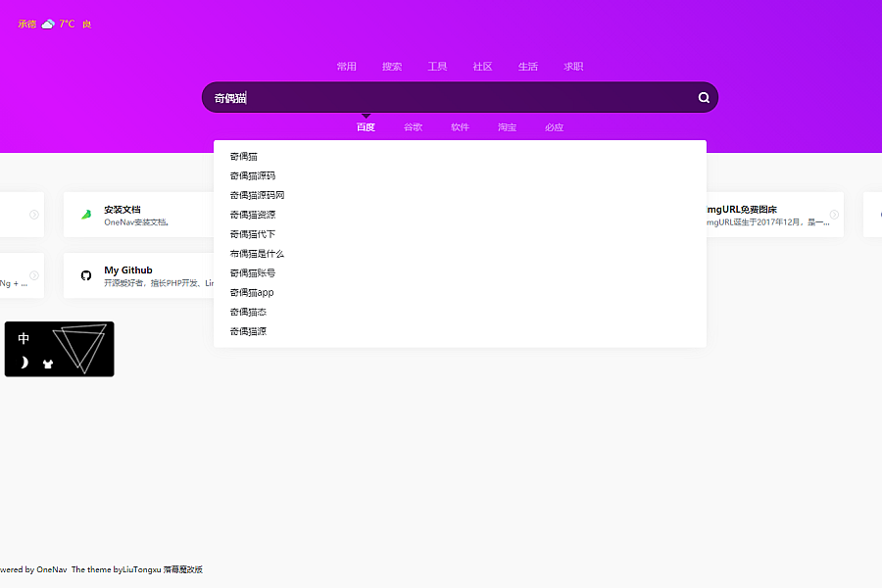This screenshot has height=588, width=882.
Task: Toggle night mode with the moon icon
Action: (24, 363)
